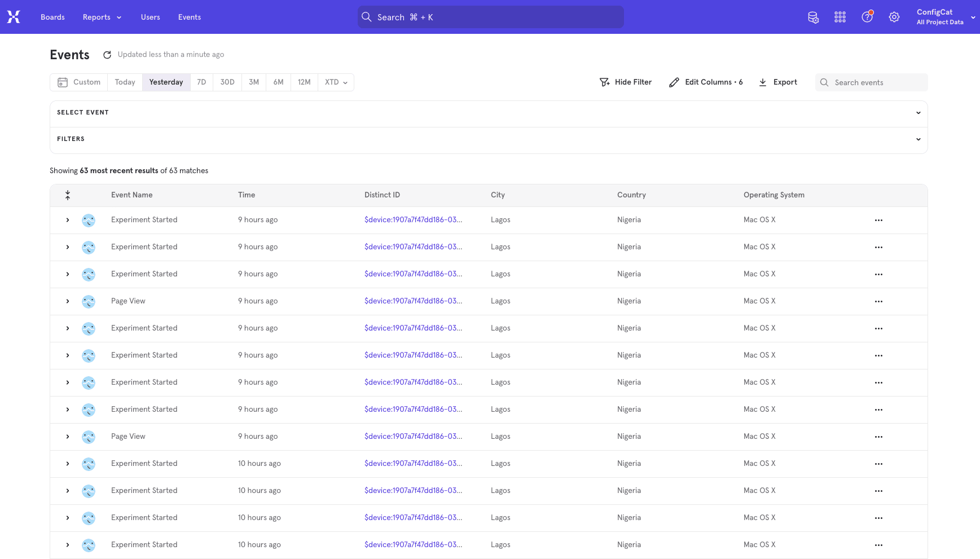
Task: Refresh events with the reload icon
Action: pos(107,54)
